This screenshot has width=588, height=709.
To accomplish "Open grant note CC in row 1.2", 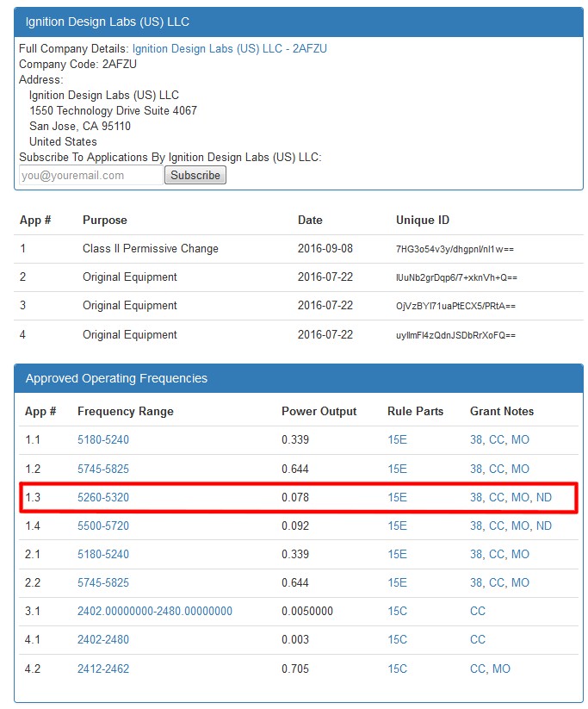I will (497, 469).
